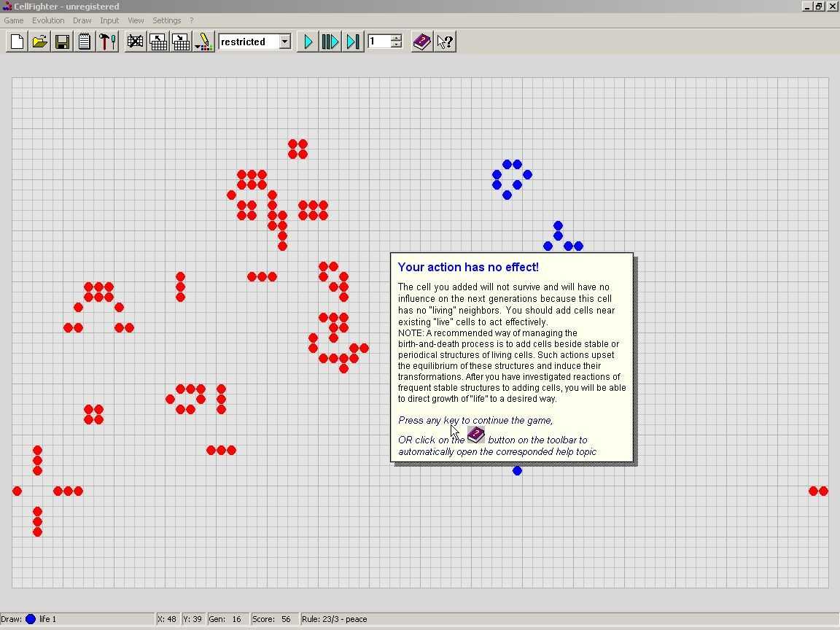Click the step count number field
Image resolution: width=840 pixels, height=630 pixels.
click(x=379, y=42)
